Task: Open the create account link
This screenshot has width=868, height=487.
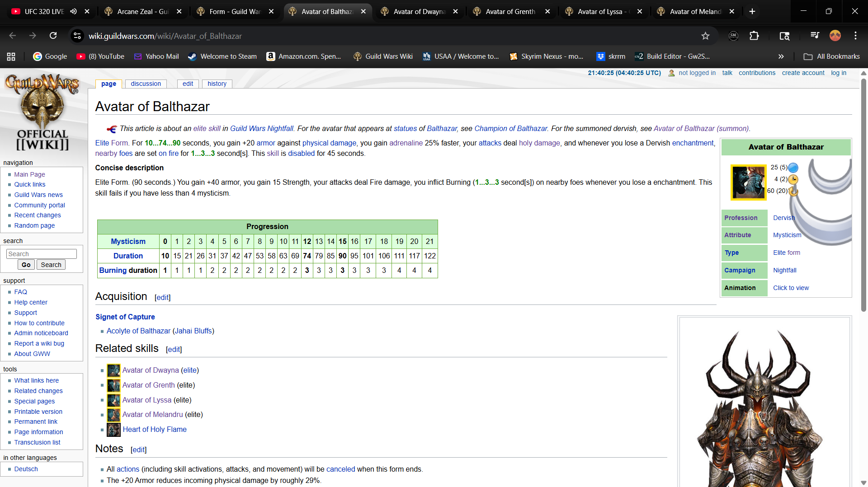Action: pyautogui.click(x=803, y=73)
